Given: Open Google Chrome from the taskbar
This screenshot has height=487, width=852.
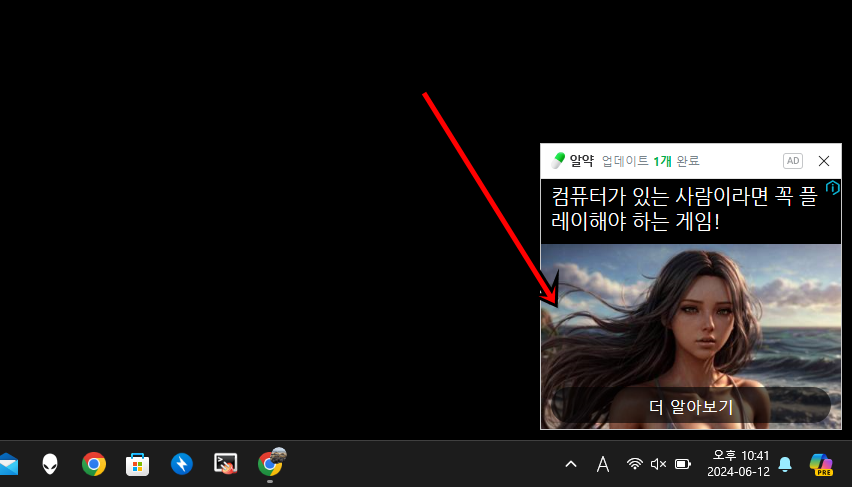Looking at the screenshot, I should [x=93, y=464].
